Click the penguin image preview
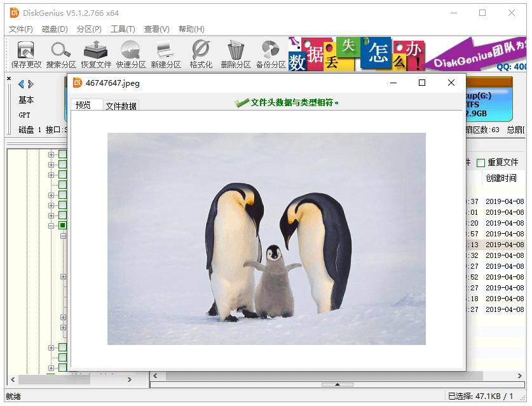The width and height of the screenshot is (532, 406). (266, 238)
